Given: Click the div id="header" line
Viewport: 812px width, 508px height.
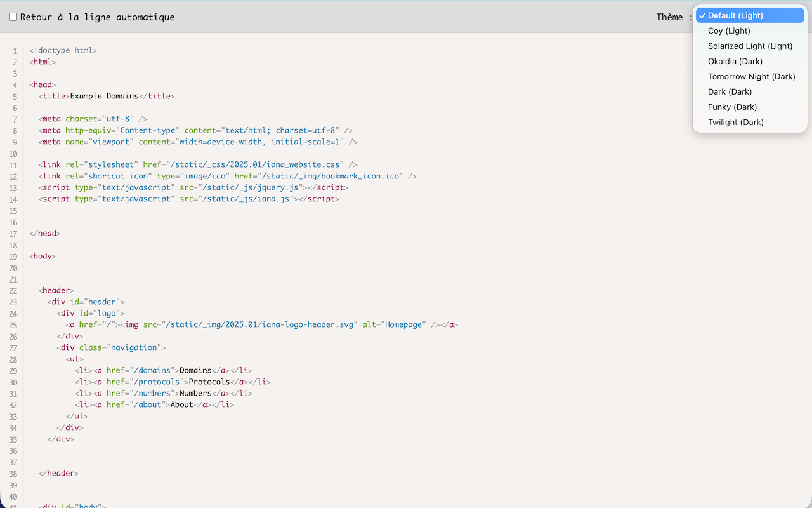Looking at the screenshot, I should coord(86,302).
